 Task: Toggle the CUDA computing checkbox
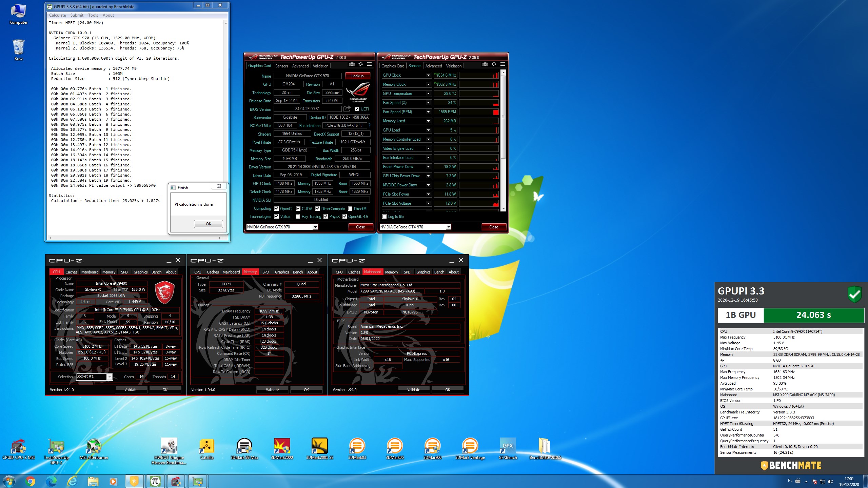click(298, 209)
